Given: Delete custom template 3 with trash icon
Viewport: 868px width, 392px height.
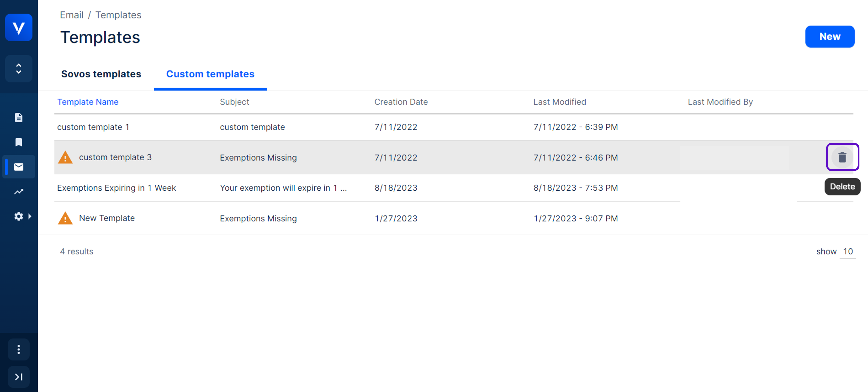Looking at the screenshot, I should tap(842, 157).
